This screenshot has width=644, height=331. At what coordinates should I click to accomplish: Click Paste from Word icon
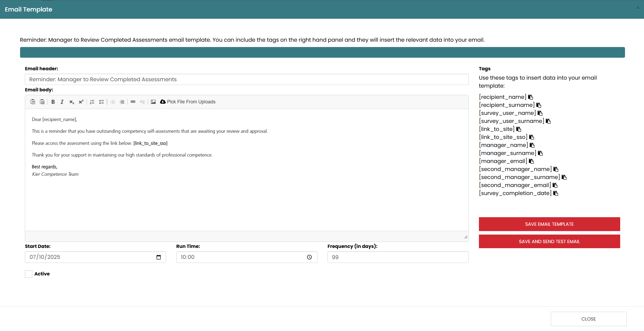point(42,102)
